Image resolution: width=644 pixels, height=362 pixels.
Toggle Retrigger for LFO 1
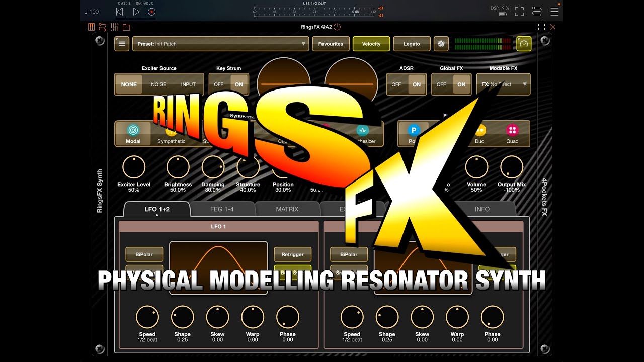pos(292,254)
